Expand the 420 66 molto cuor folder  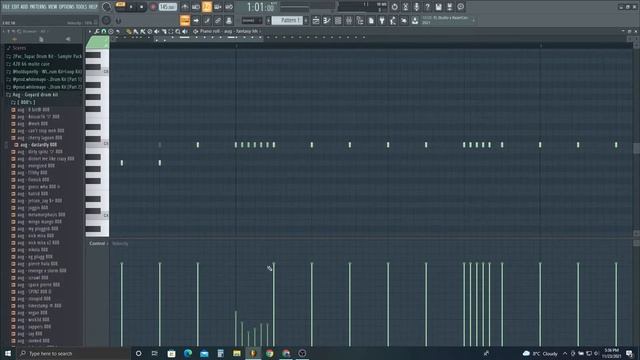pyautogui.click(x=28, y=64)
